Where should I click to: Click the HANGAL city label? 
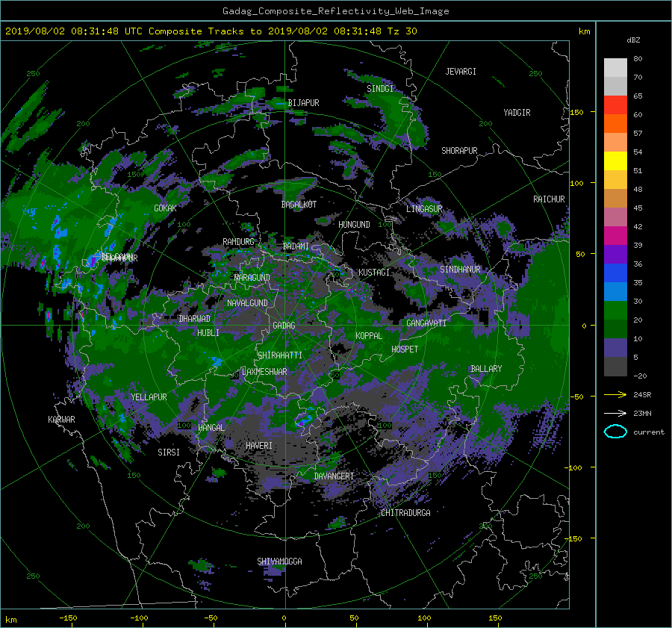click(211, 428)
